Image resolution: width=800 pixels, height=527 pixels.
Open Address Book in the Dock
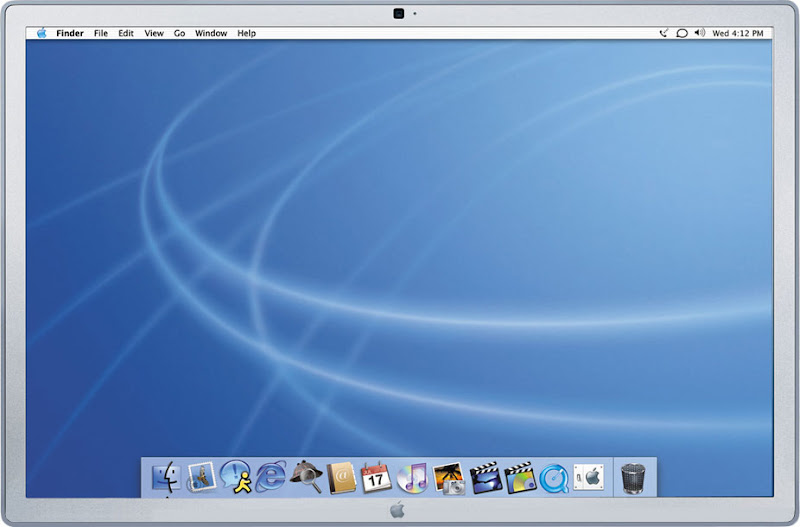pyautogui.click(x=341, y=478)
